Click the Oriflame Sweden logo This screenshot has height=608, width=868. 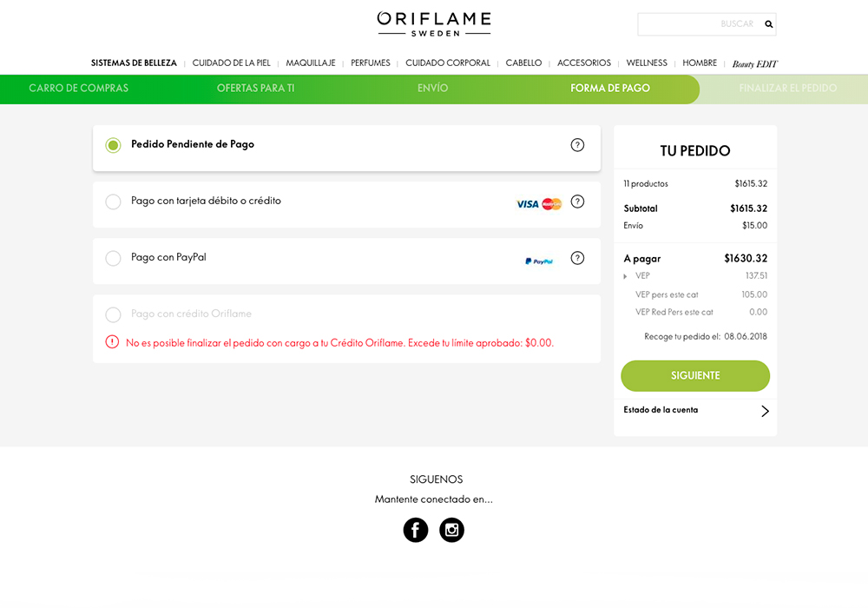434,23
